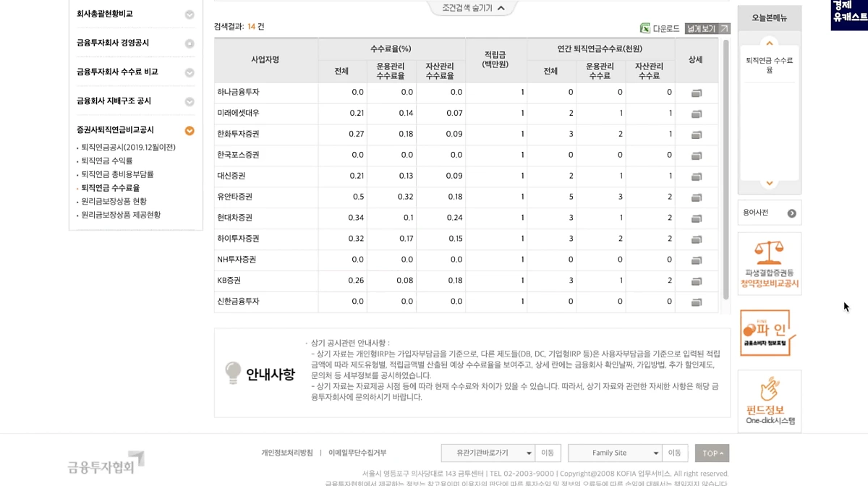
Task: Open detail icon for 대신증권 row
Action: point(696,177)
